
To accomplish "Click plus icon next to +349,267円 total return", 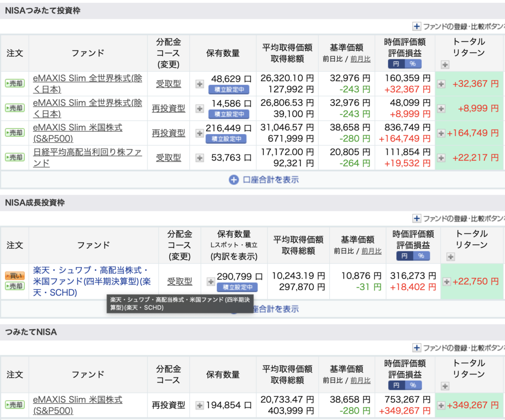I will point(441,405).
